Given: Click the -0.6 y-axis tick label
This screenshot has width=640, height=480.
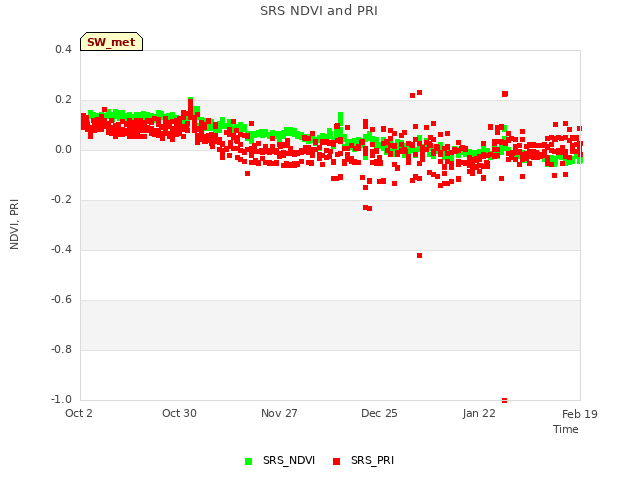Looking at the screenshot, I should click(x=61, y=300).
